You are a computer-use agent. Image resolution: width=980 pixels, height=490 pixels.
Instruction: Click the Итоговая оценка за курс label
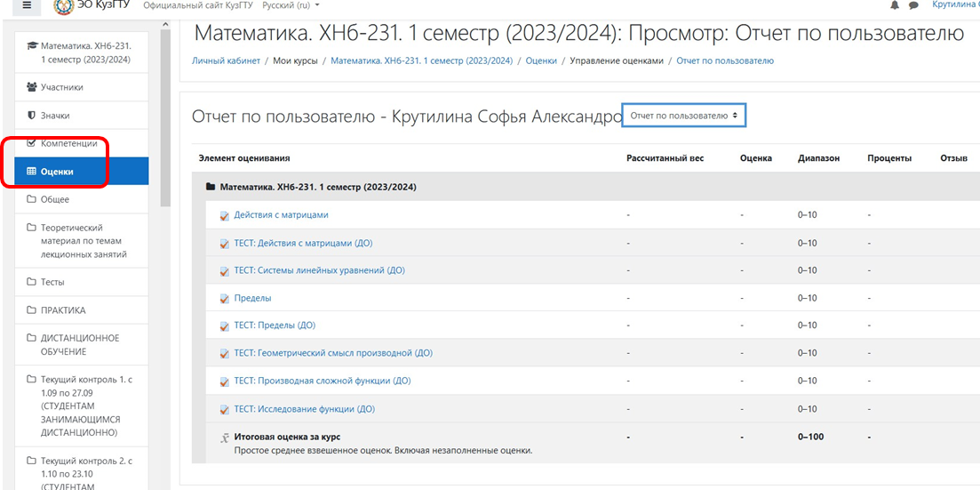coord(287,438)
